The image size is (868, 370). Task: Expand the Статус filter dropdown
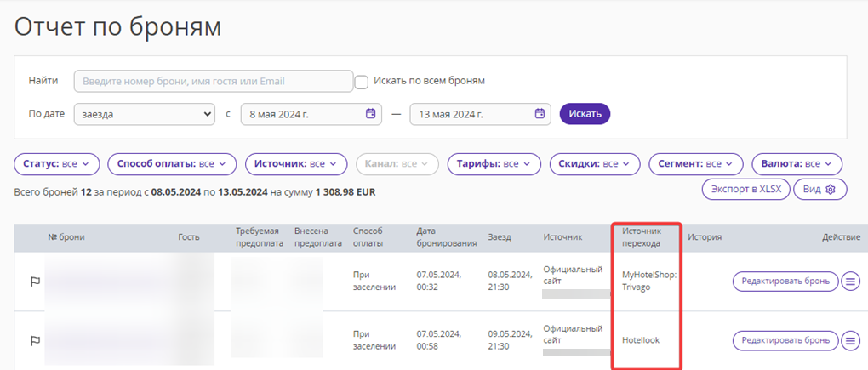tap(57, 164)
